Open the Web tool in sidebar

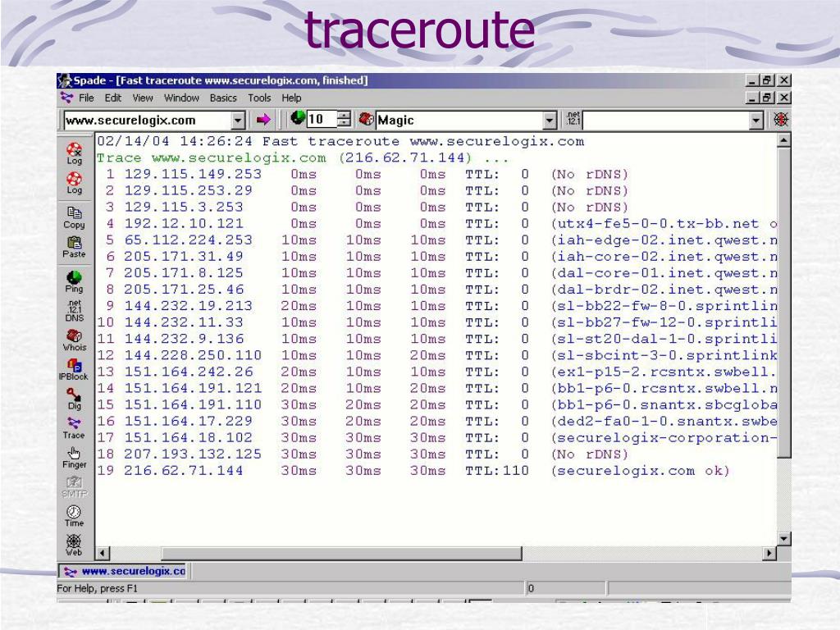[x=74, y=546]
